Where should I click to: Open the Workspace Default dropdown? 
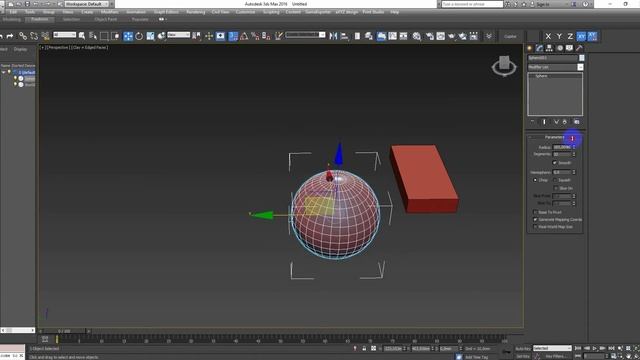(87, 4)
